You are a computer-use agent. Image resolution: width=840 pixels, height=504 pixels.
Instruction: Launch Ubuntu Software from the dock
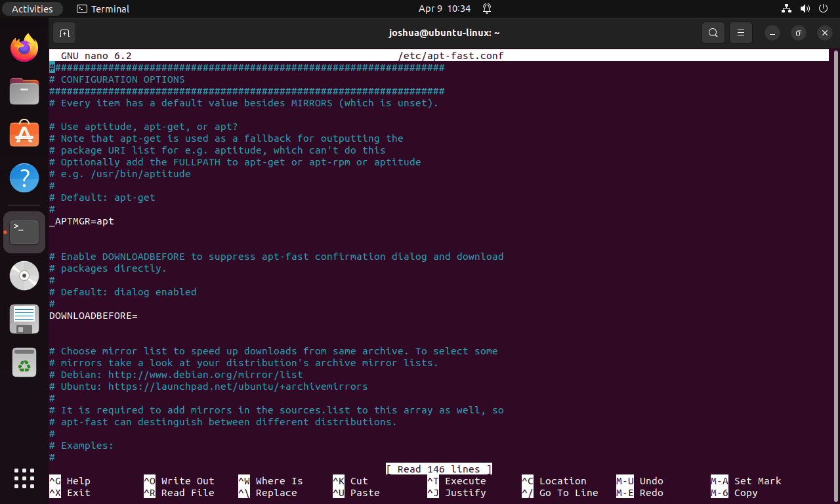[x=24, y=133]
